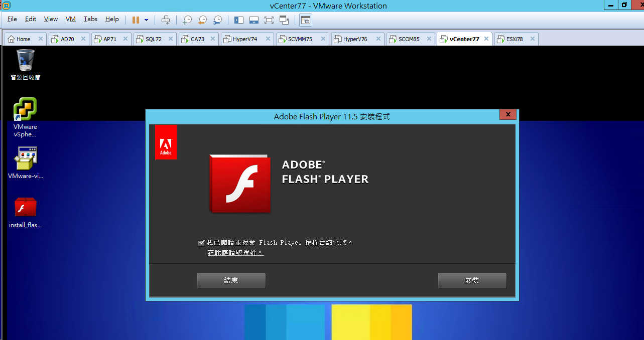Screen dimensions: 644x340
Task: Take a snapshot of this VM
Action: pos(187,20)
